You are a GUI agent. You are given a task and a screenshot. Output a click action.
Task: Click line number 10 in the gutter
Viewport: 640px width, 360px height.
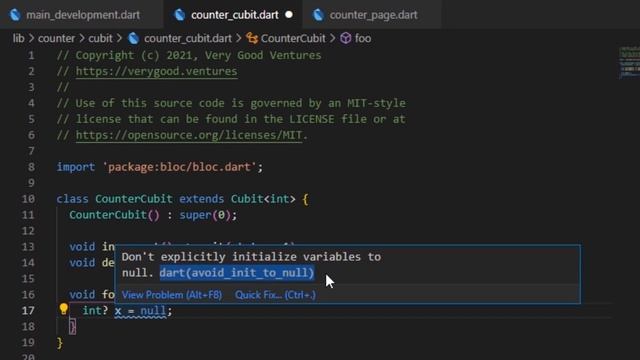(x=28, y=199)
